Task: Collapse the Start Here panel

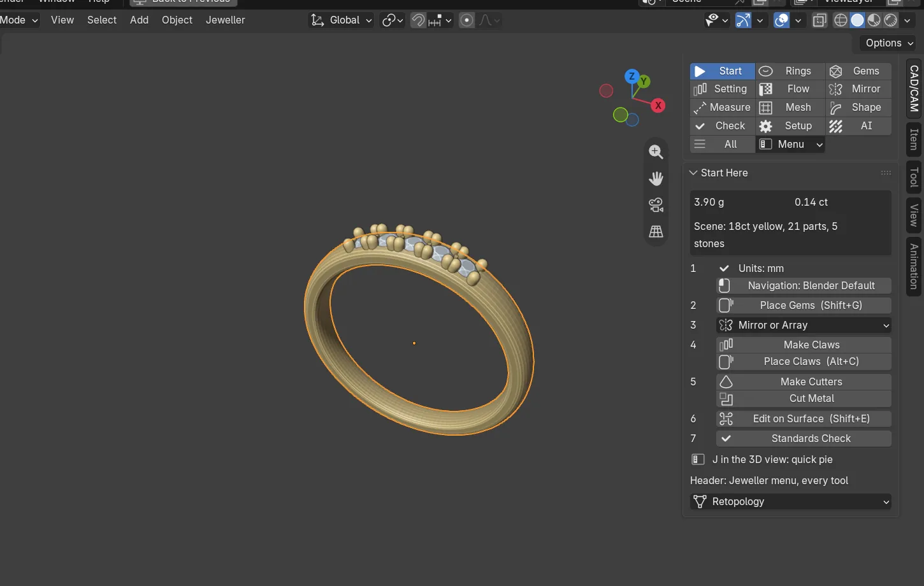Action: [x=693, y=173]
